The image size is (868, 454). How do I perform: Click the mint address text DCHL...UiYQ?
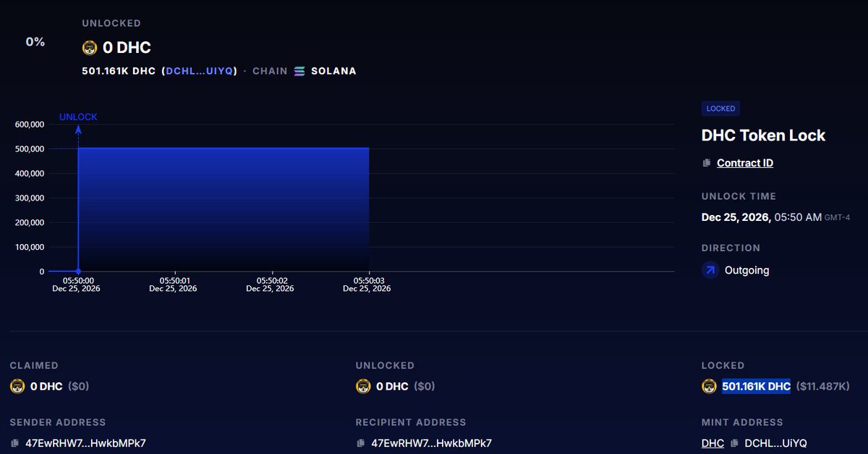[776, 443]
